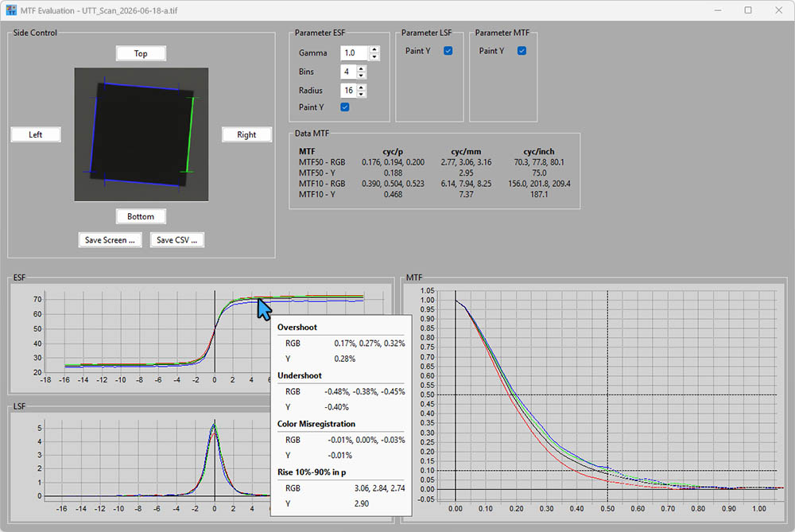Maximize the MTF Evaluation window

748,10
